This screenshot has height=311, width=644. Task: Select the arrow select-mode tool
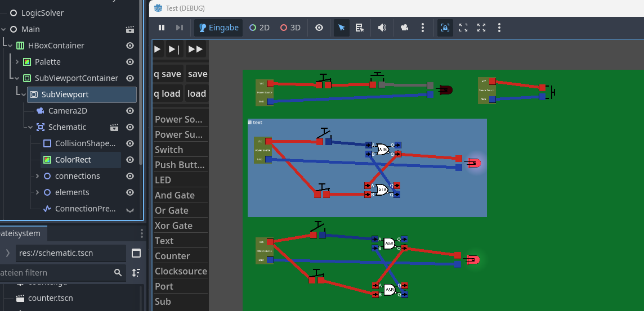click(x=341, y=28)
